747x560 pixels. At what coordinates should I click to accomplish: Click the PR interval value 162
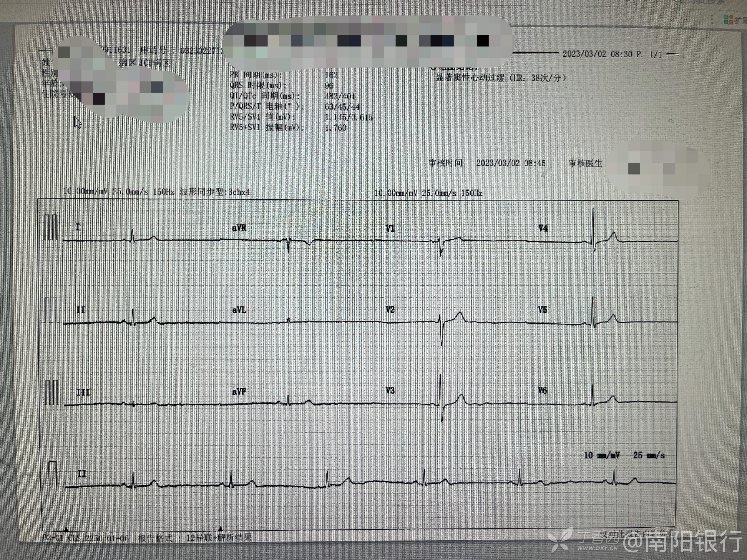pyautogui.click(x=331, y=75)
